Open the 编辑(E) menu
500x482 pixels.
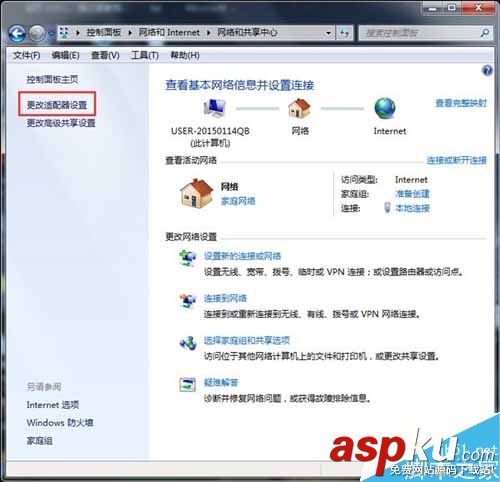click(x=66, y=55)
